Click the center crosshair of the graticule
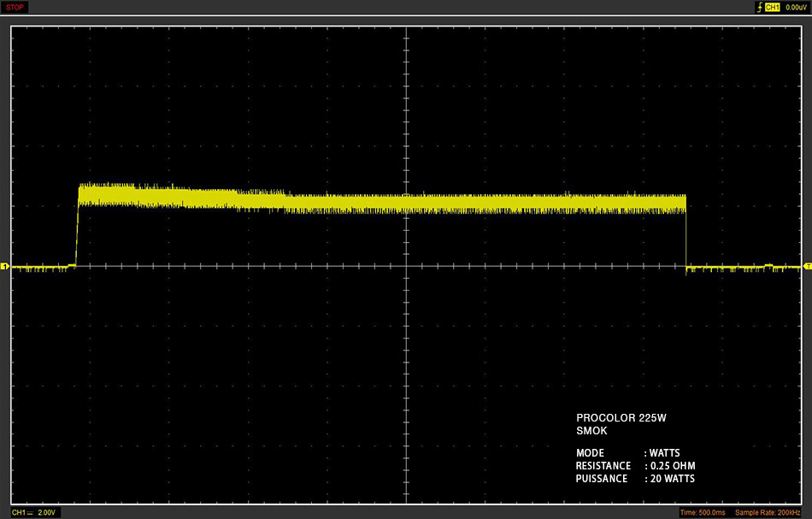Screen dimensions: 812x519 pyautogui.click(x=407, y=266)
